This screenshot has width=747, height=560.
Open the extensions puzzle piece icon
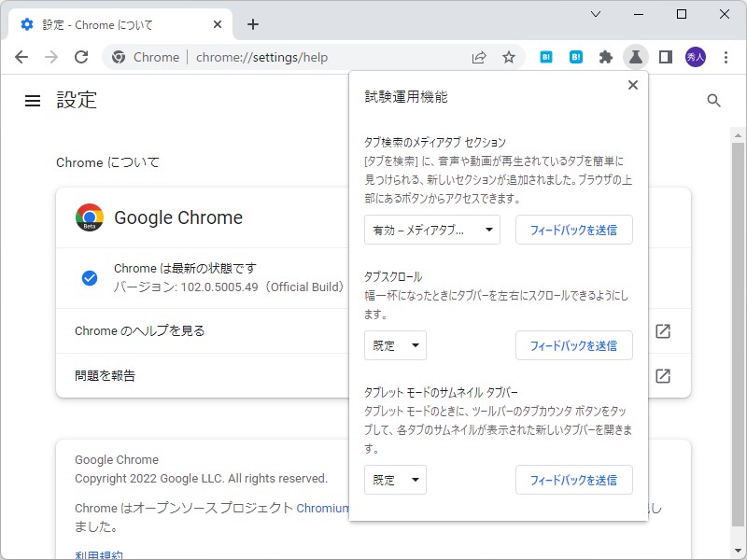tap(606, 57)
